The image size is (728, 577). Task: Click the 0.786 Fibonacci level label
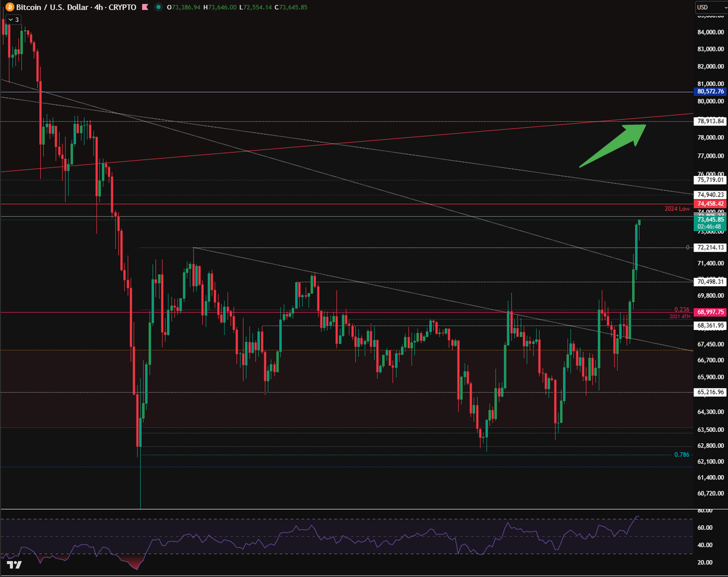682,455
